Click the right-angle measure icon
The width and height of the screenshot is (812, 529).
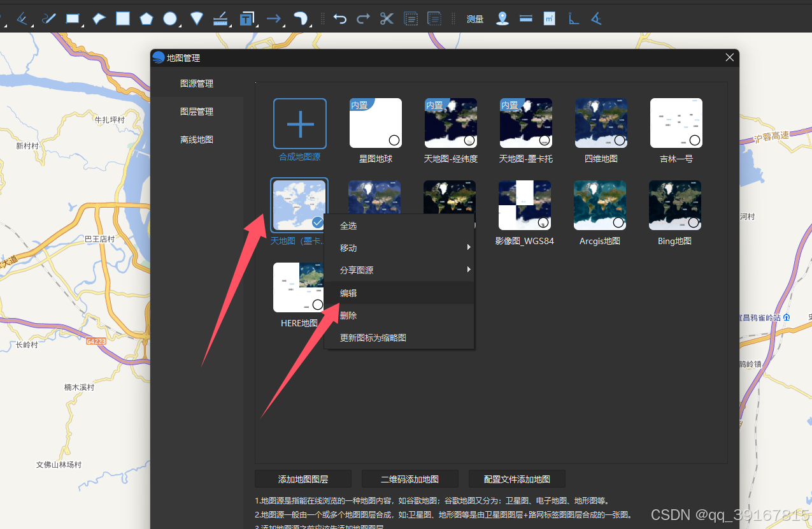point(573,18)
